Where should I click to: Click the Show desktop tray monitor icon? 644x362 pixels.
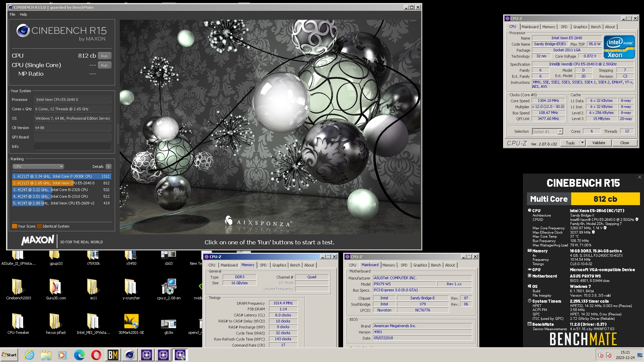click(640, 355)
